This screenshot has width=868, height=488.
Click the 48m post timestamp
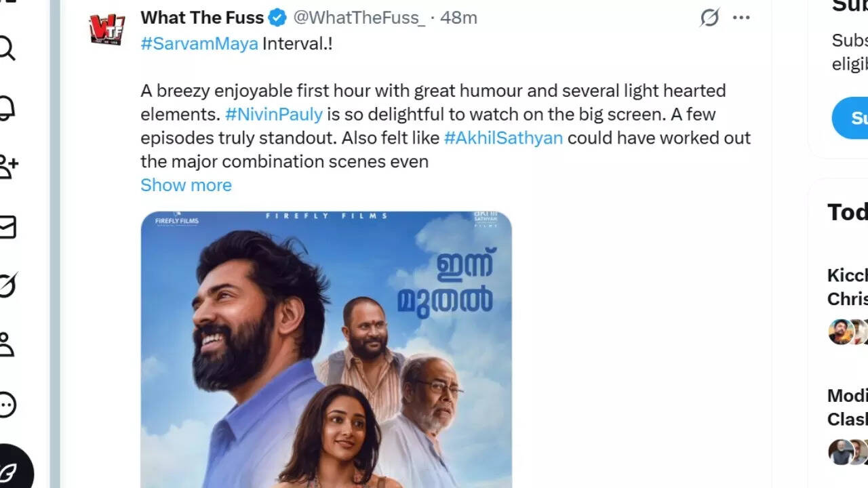click(x=458, y=18)
